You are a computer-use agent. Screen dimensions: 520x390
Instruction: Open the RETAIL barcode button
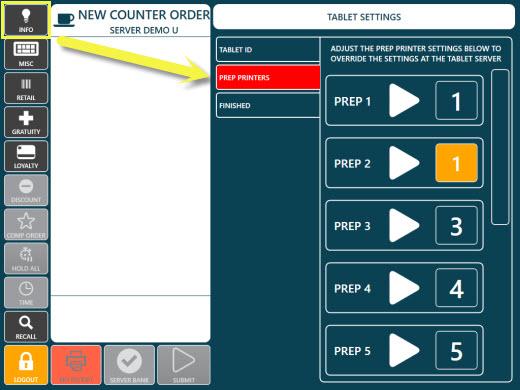point(26,88)
